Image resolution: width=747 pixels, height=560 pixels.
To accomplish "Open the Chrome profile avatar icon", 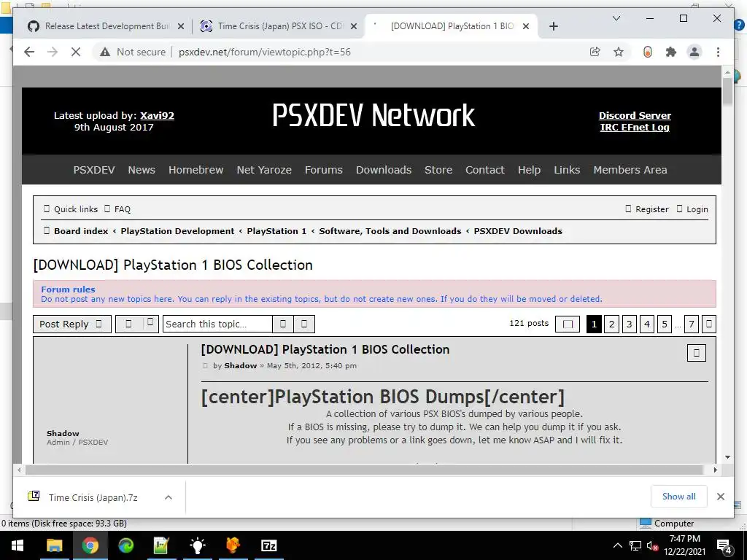I will click(694, 52).
